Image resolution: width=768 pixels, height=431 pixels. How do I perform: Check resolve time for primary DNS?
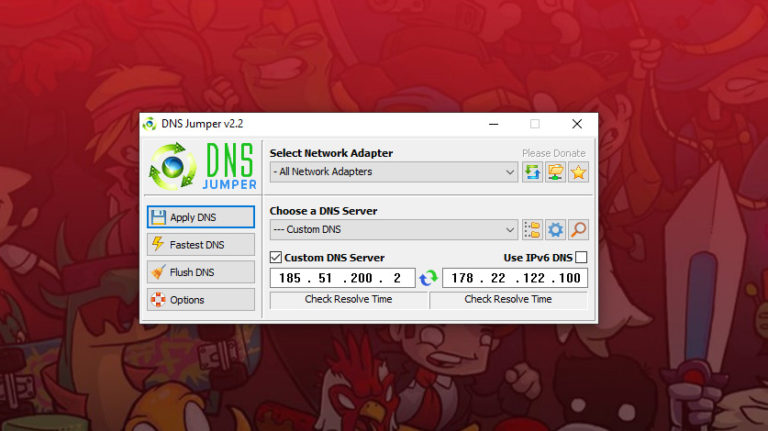tap(348, 299)
